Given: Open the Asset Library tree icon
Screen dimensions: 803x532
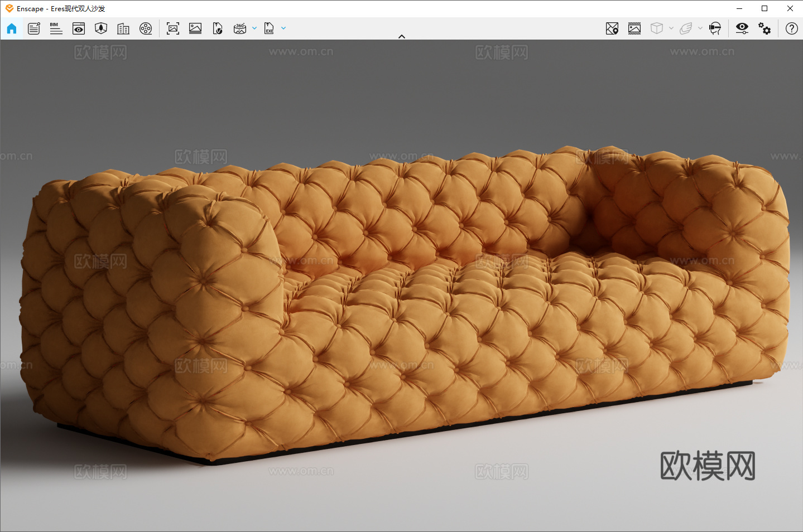Looking at the screenshot, I should [101, 28].
